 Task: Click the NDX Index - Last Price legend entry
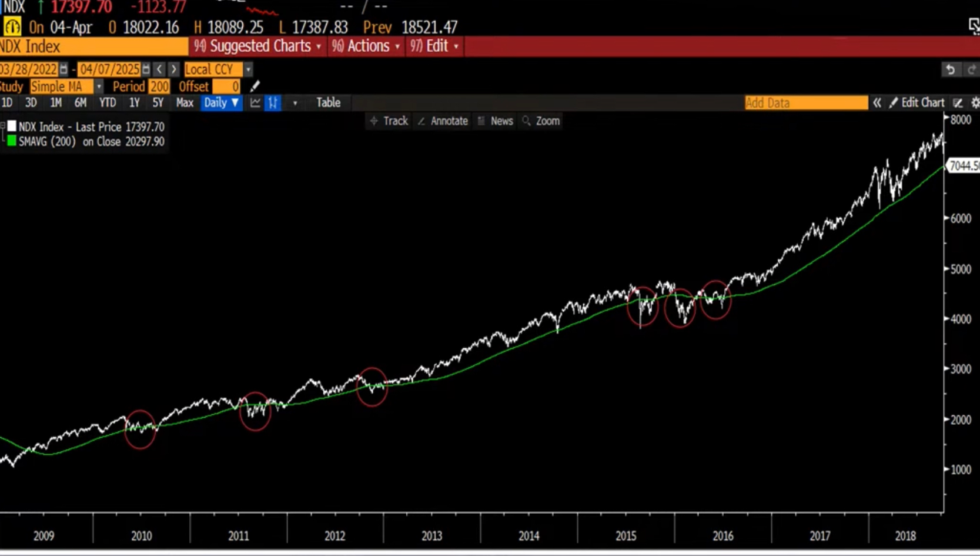click(91, 126)
